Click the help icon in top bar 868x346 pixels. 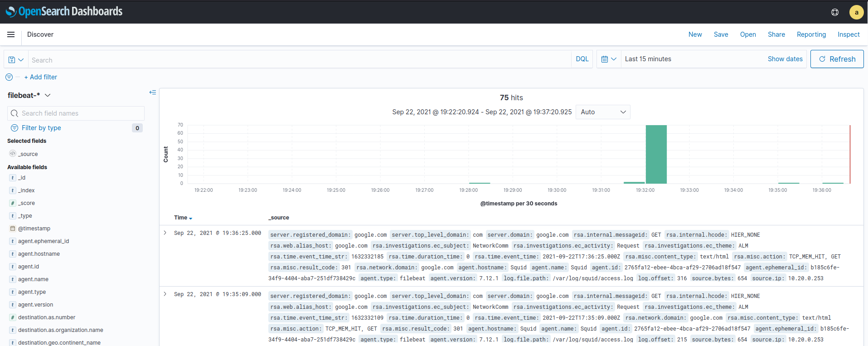click(834, 12)
